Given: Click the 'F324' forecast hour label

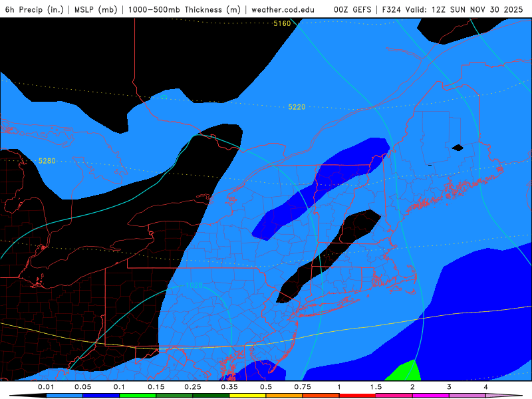Looking at the screenshot, I should (x=391, y=9).
